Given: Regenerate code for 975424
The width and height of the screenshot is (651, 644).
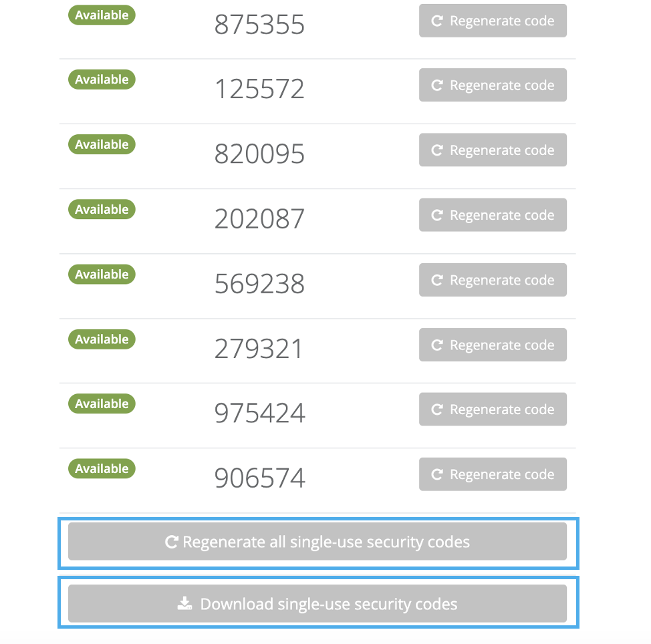Looking at the screenshot, I should pos(493,410).
